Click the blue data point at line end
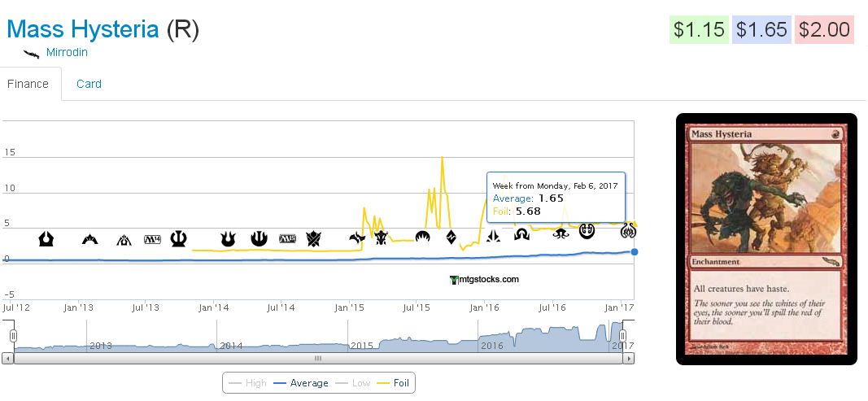The image size is (868, 401). pos(635,252)
